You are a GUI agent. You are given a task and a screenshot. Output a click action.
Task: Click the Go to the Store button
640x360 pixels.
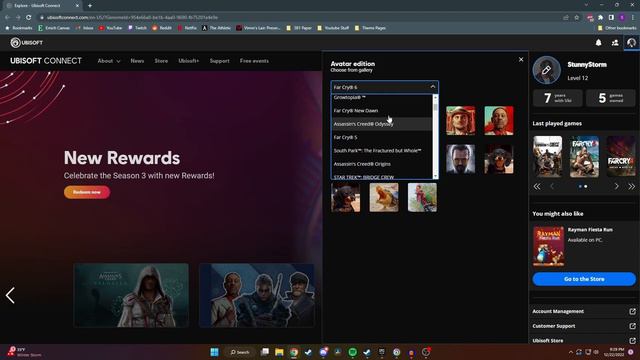(584, 279)
